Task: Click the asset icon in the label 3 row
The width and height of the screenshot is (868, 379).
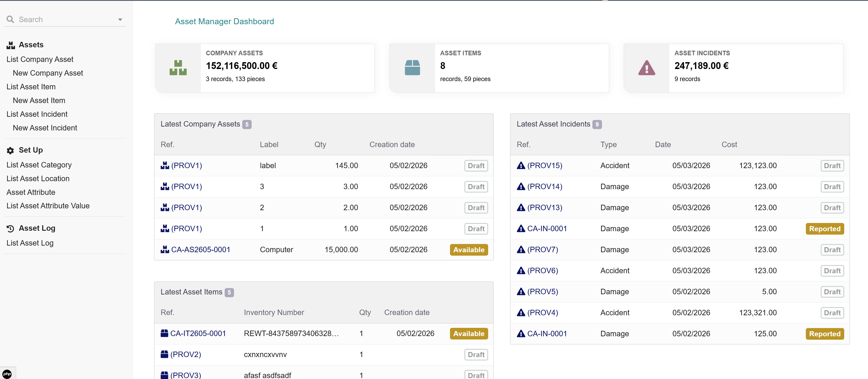Action: click(165, 187)
